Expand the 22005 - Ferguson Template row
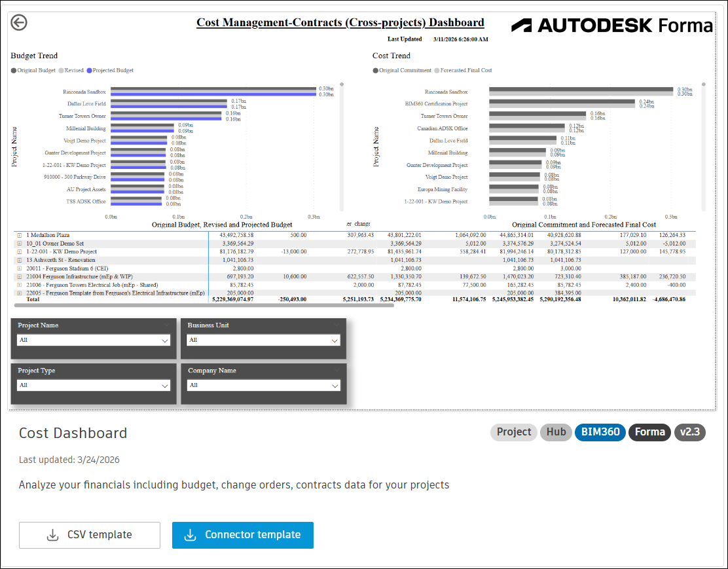The image size is (728, 569). click(20, 293)
